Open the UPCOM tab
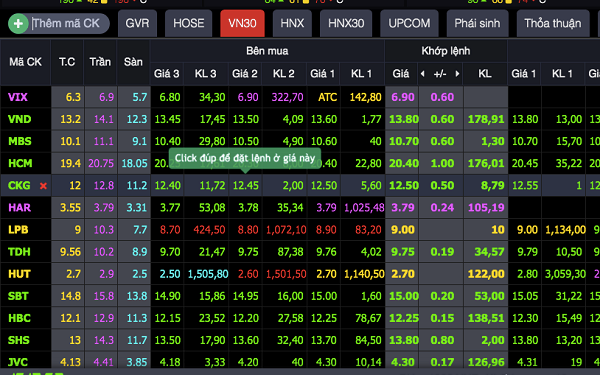 point(409,23)
